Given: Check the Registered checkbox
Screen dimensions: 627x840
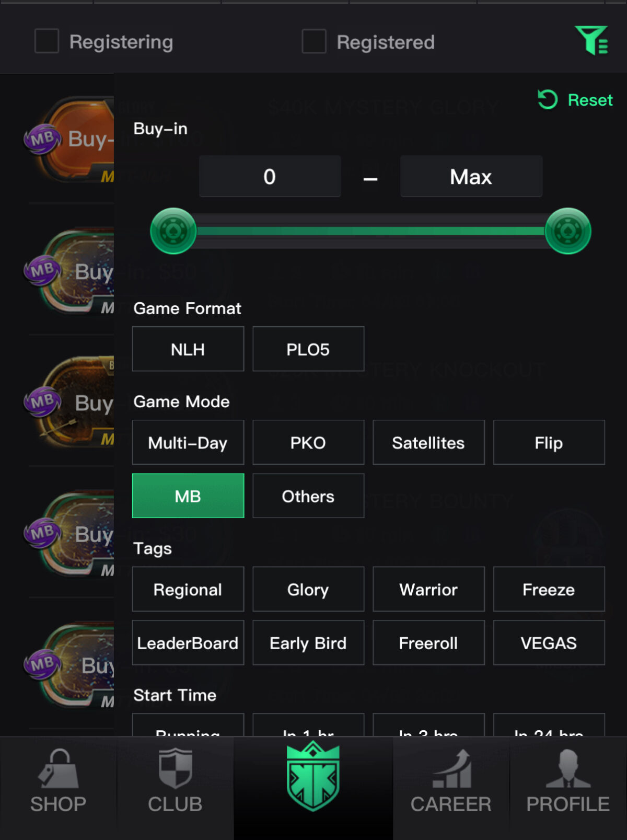Looking at the screenshot, I should tap(314, 41).
